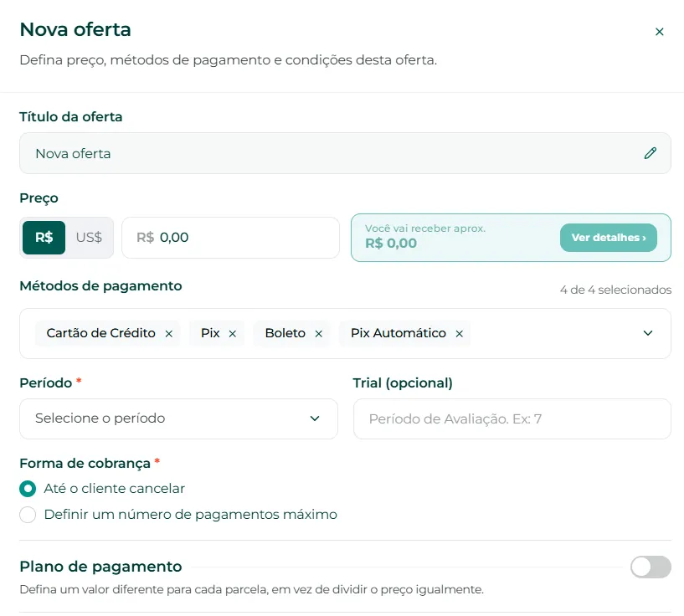Open Ver detalhes of estimated earnings
The height and width of the screenshot is (616, 684).
coord(608,238)
